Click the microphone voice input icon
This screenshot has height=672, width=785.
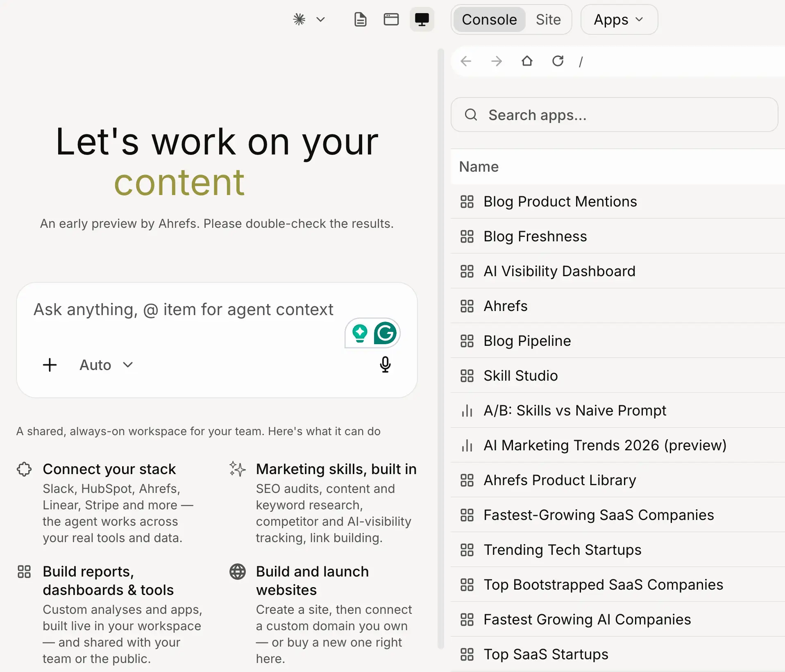pyautogui.click(x=385, y=364)
